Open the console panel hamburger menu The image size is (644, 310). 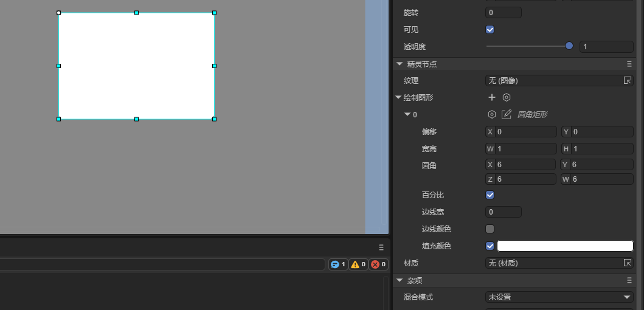coord(381,247)
